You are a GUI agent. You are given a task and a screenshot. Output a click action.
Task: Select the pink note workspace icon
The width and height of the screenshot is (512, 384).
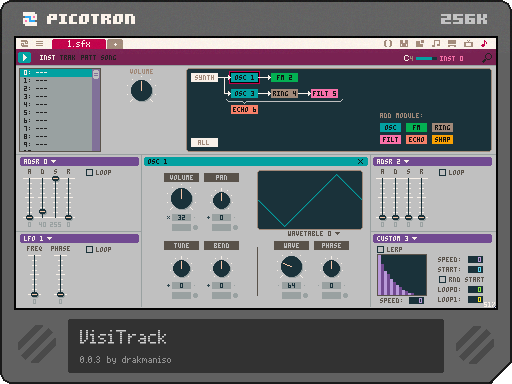484,43
